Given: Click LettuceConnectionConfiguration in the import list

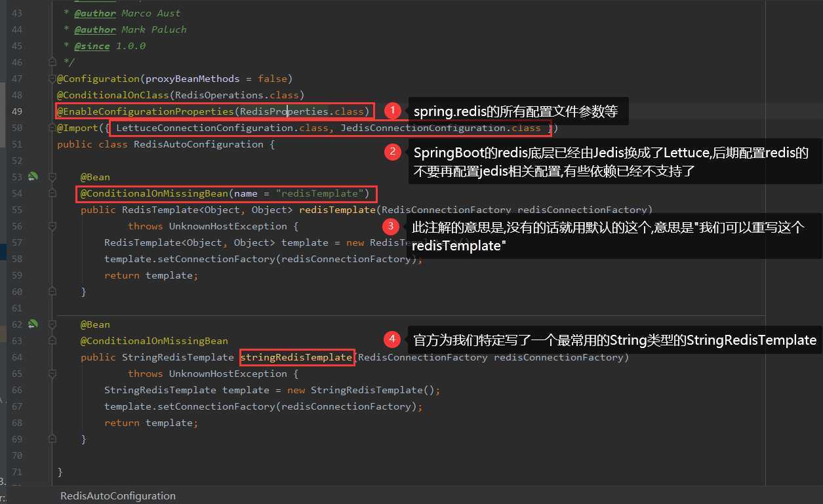Looking at the screenshot, I should (205, 128).
